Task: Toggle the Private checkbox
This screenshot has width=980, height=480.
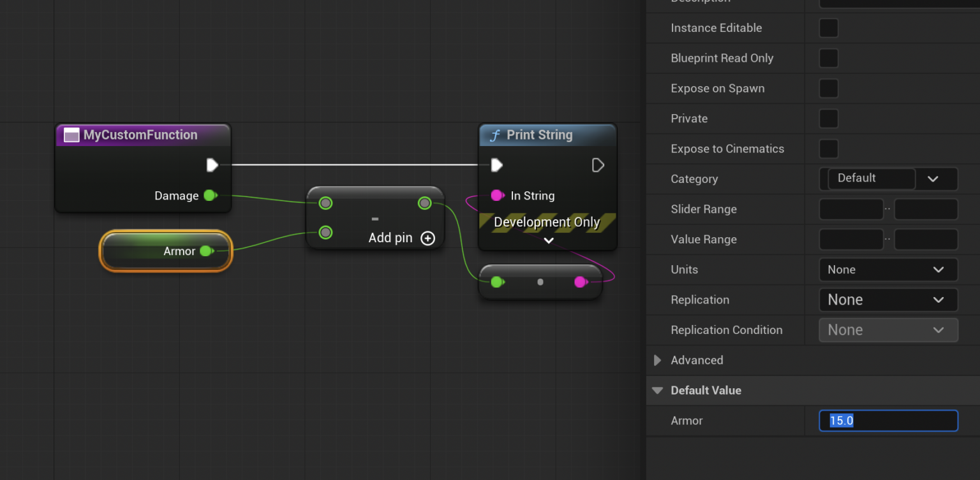Action: click(x=828, y=119)
